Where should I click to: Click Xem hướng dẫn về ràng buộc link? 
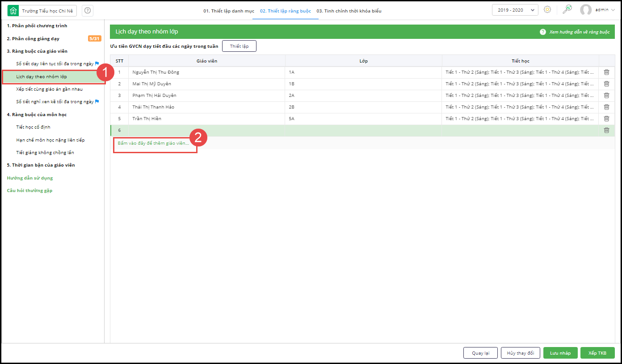[x=579, y=32]
